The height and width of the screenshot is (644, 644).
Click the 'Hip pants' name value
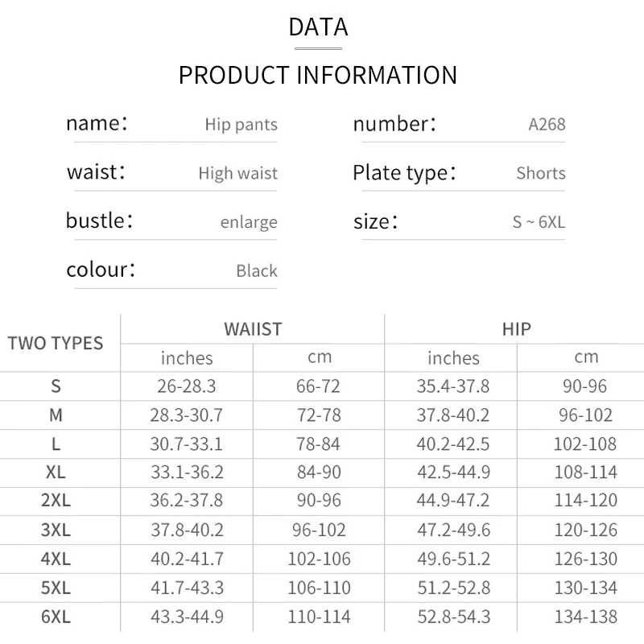click(241, 125)
